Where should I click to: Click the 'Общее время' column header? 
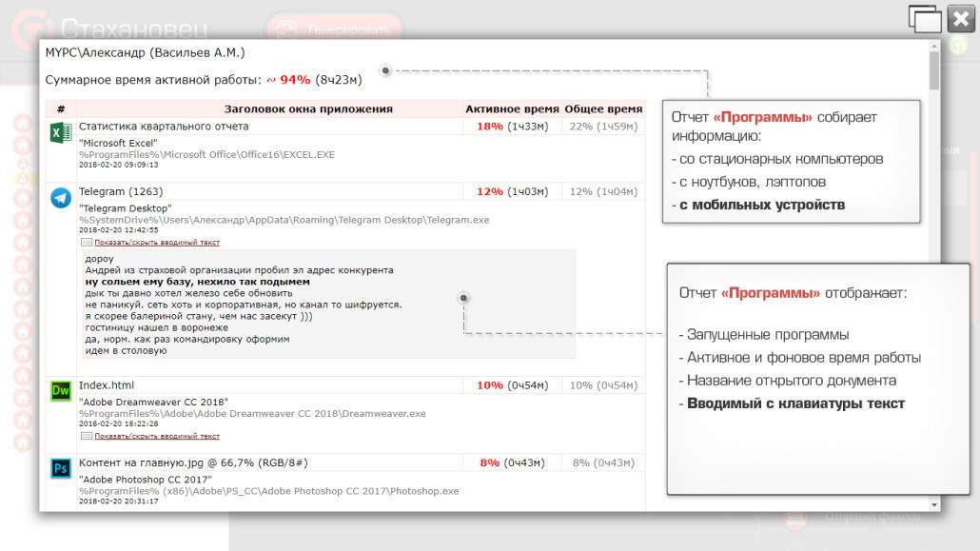pos(603,108)
